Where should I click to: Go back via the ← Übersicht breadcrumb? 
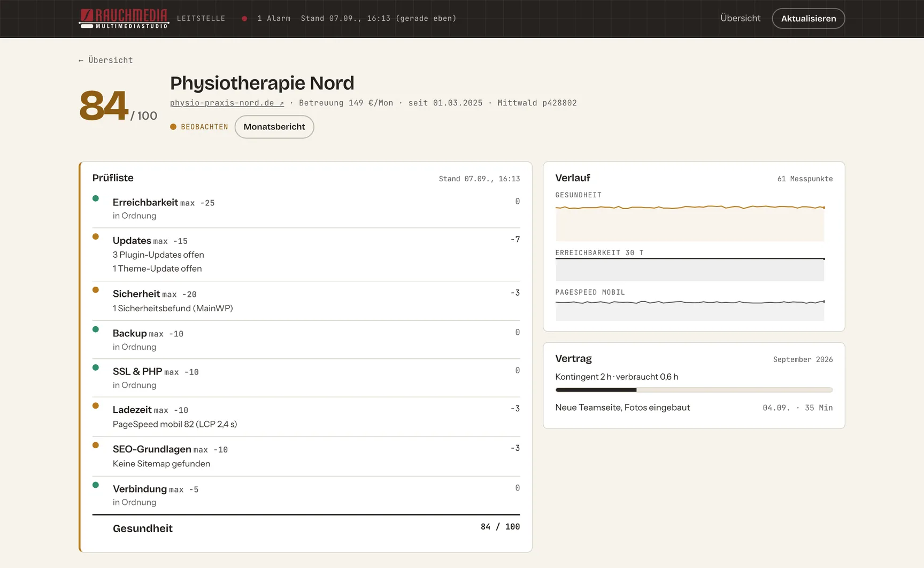[105, 60]
